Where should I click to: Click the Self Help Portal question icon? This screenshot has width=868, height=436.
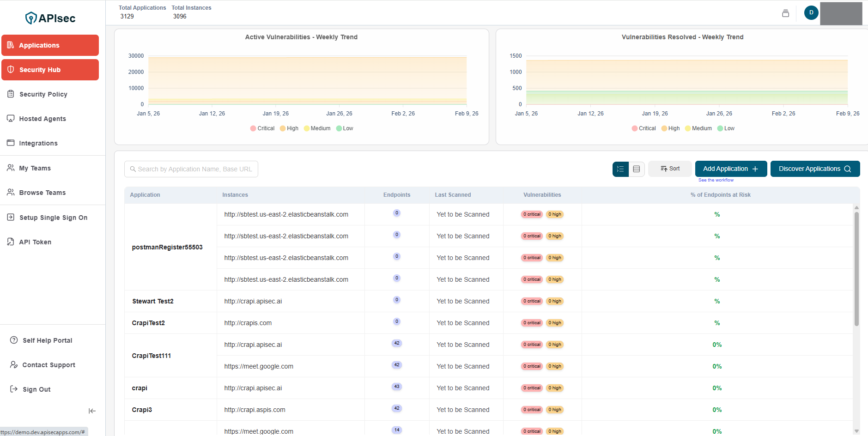click(14, 340)
